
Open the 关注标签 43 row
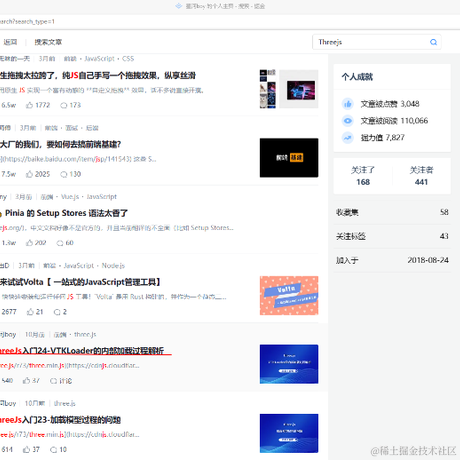[x=392, y=236]
